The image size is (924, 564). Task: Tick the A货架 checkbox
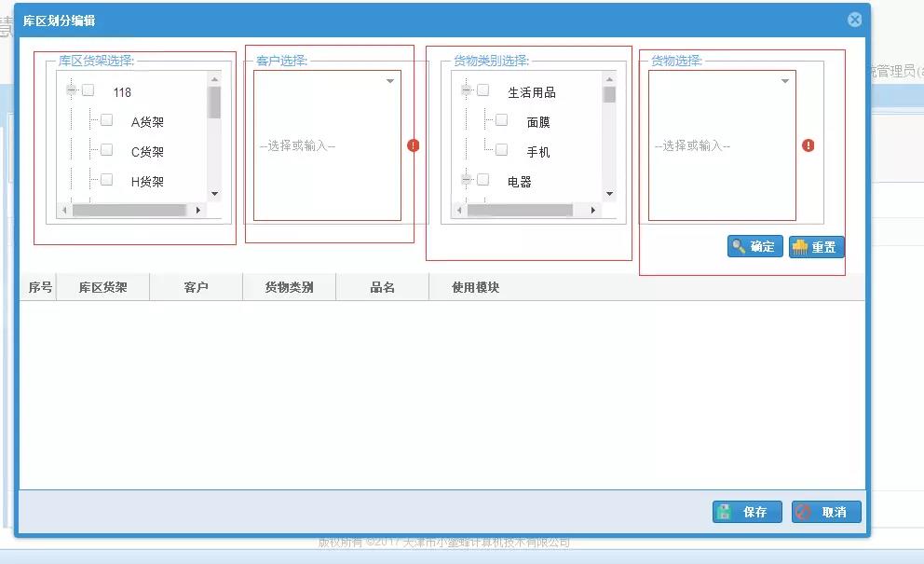pos(107,120)
